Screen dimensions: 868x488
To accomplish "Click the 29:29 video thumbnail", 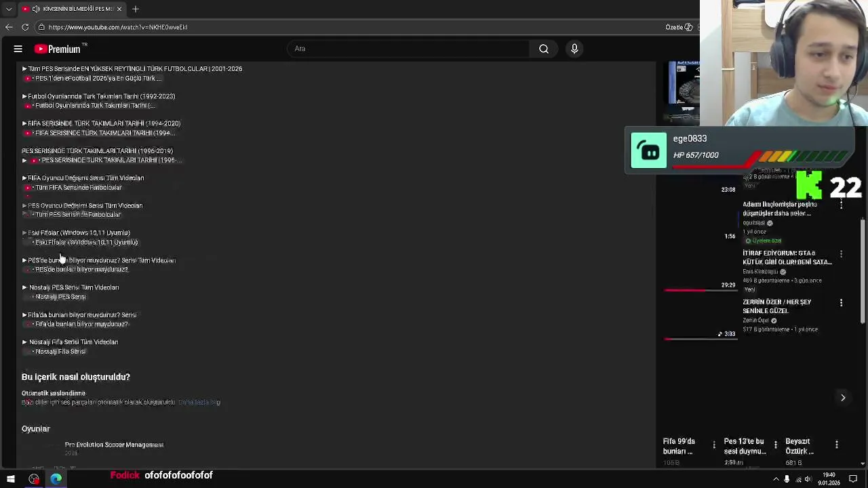I will 701,270.
